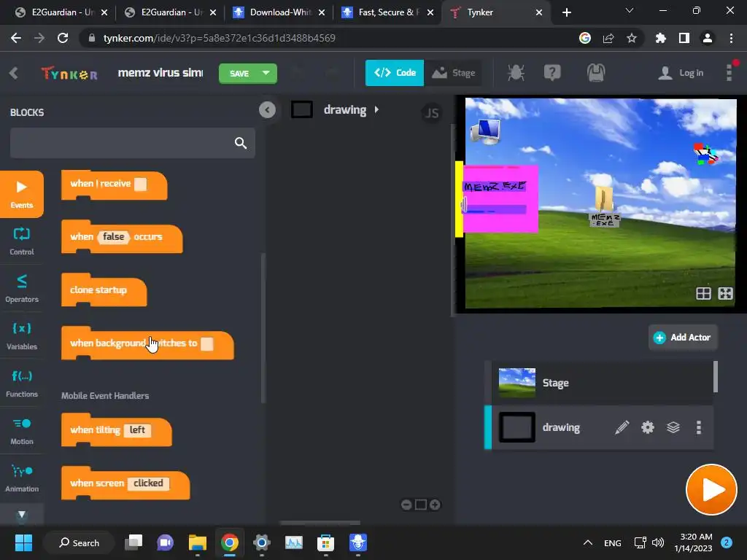The width and height of the screenshot is (747, 560).
Task: Open drawing actor layers icon
Action: [673, 427]
